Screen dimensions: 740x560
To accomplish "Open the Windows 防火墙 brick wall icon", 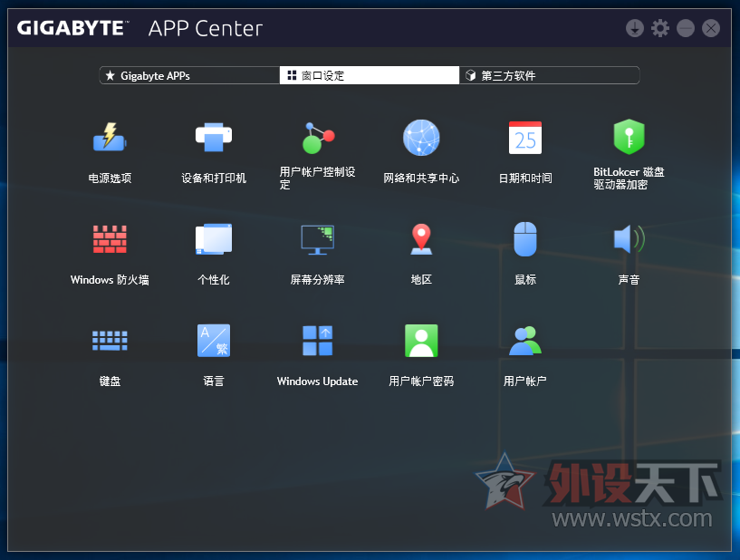I will point(110,239).
